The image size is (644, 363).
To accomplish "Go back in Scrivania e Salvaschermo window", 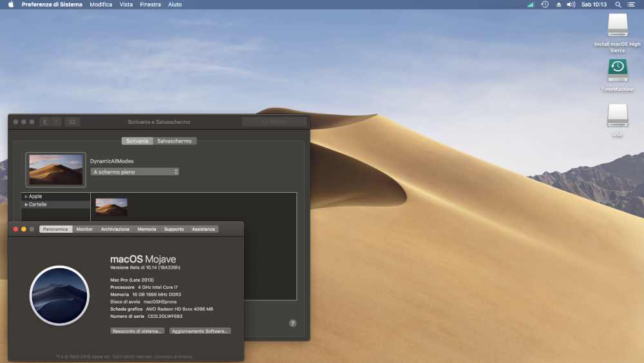I will [x=45, y=122].
